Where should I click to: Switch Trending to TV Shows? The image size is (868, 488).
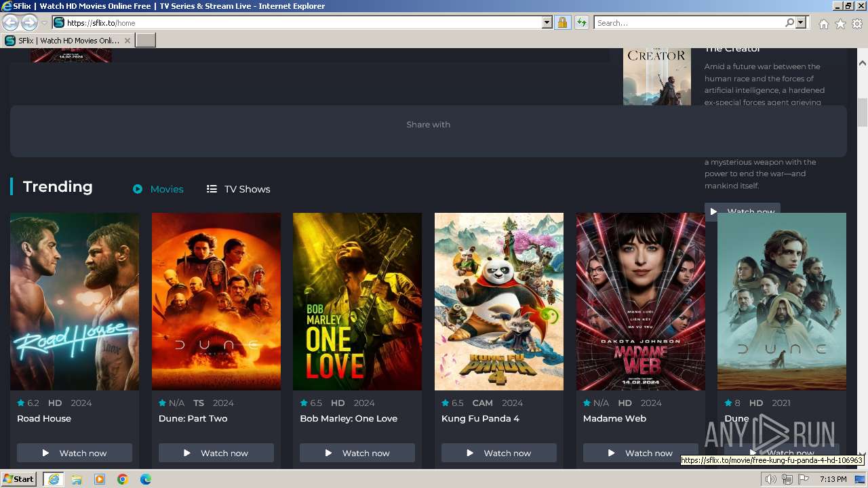point(238,189)
